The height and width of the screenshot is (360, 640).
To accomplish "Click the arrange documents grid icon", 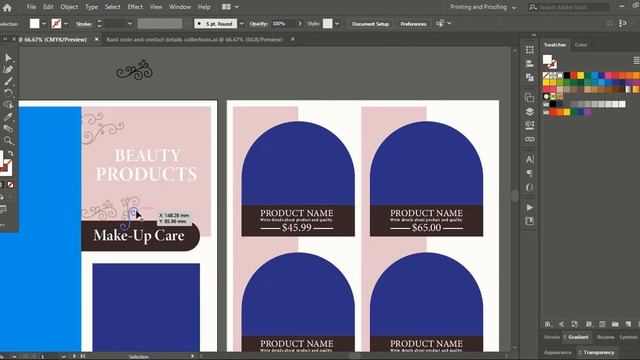I will (226, 7).
